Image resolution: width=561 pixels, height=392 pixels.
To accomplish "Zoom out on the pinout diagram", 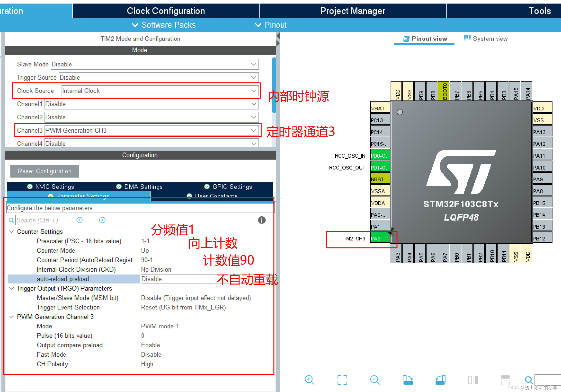I will pyautogui.click(x=374, y=380).
